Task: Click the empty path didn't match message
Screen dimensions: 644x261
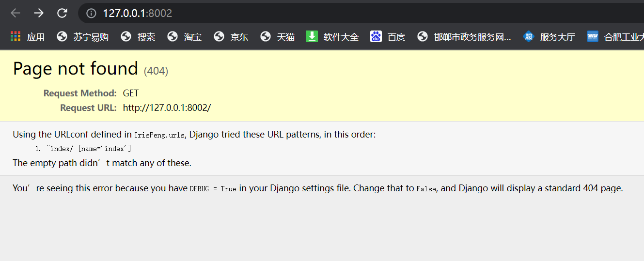Action: click(102, 163)
